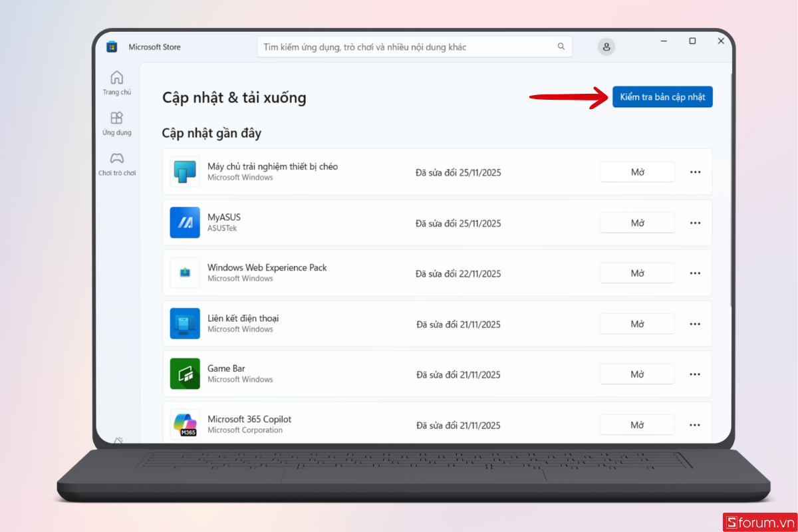The width and height of the screenshot is (798, 532).
Task: Click the Microsoft Corporation publisher text
Action: tap(245, 430)
